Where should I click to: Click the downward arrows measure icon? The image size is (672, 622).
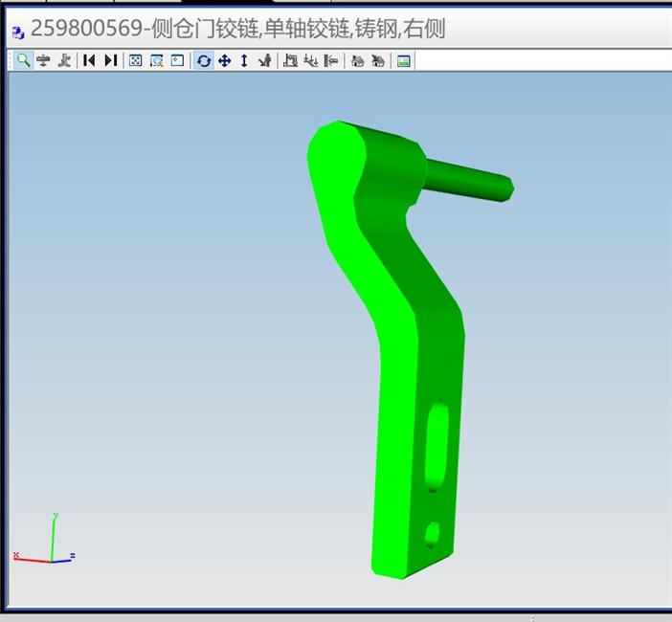click(x=311, y=60)
